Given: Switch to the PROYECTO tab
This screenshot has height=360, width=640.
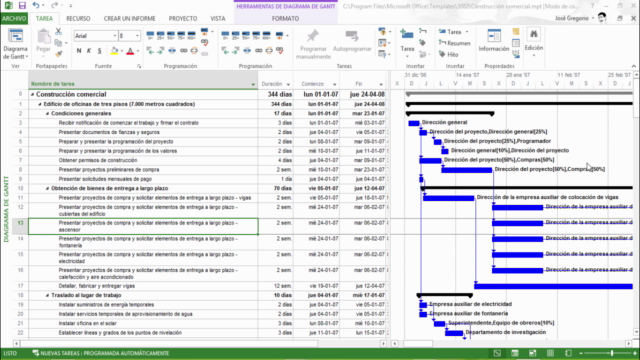Looking at the screenshot, I should (183, 18).
